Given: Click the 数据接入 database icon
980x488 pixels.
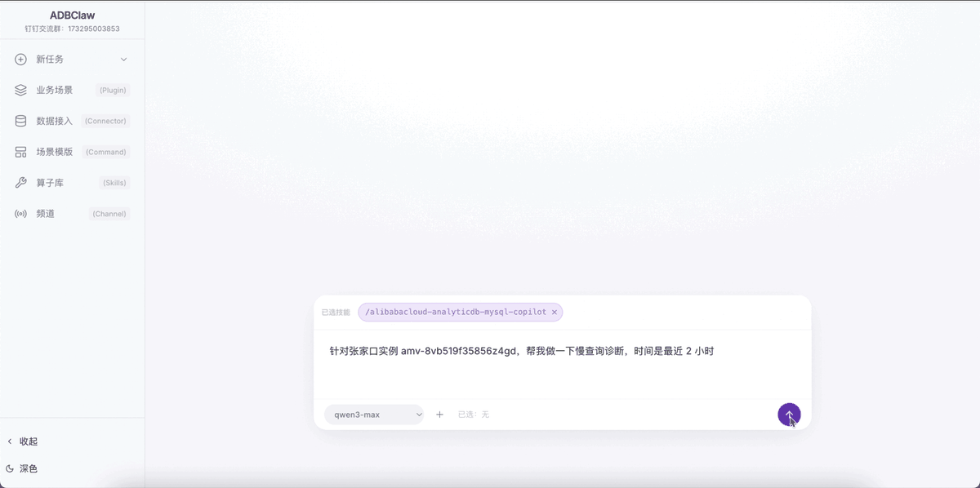Looking at the screenshot, I should click(20, 121).
